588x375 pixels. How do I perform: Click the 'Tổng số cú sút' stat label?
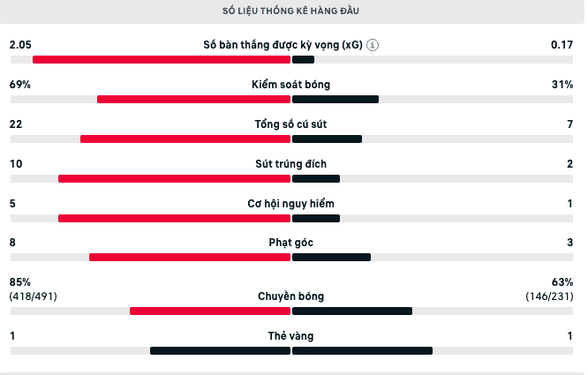[x=290, y=124]
